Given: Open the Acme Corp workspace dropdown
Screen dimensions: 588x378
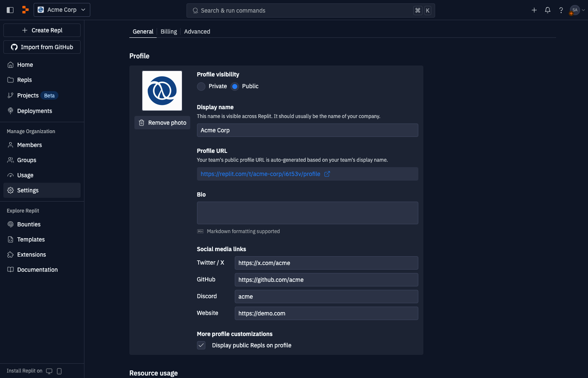Looking at the screenshot, I should pos(62,10).
